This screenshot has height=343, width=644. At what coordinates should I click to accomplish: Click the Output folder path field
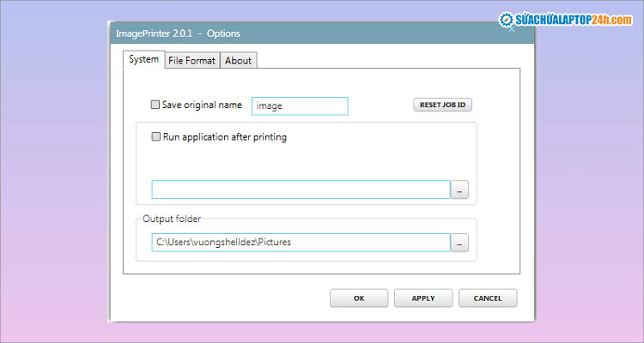301,243
